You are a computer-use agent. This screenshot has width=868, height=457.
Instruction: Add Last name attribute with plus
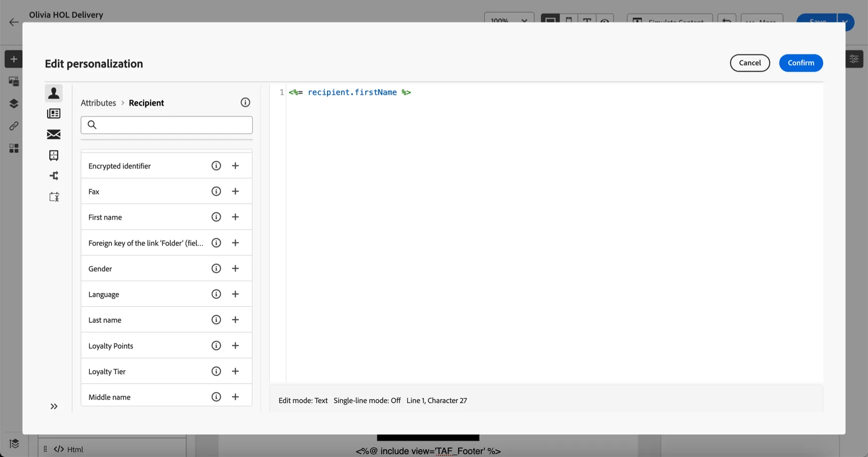click(235, 320)
